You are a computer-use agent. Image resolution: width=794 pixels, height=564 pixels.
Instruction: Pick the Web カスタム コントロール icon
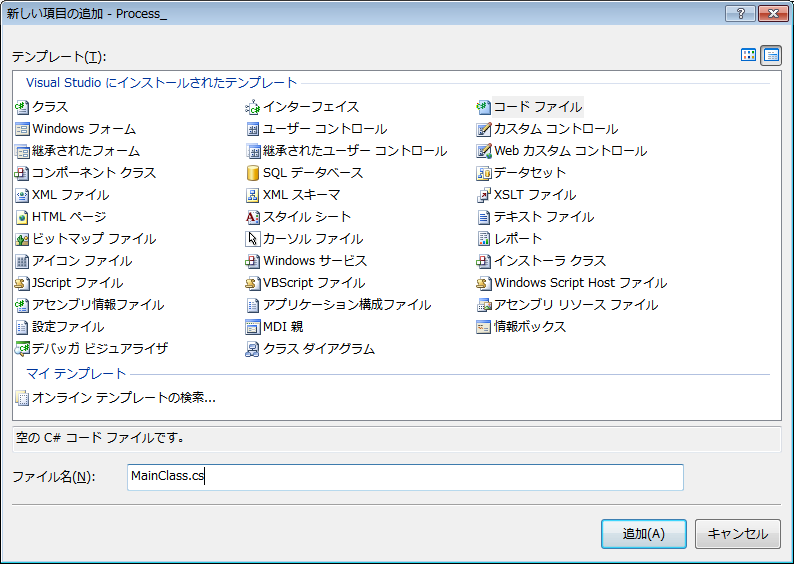pos(484,151)
